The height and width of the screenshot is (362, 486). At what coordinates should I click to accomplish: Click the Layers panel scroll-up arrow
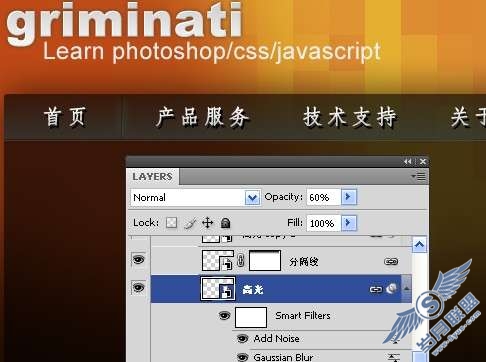(x=419, y=245)
